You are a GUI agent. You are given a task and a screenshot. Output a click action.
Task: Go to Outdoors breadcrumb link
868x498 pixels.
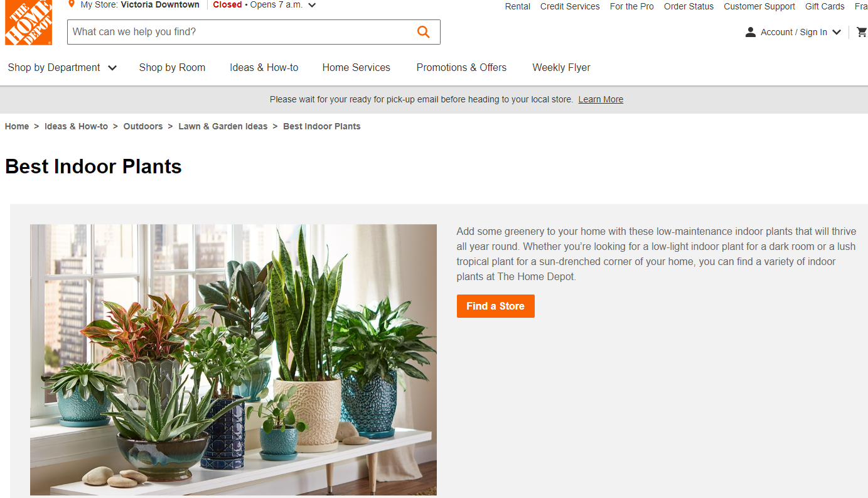[x=143, y=126]
